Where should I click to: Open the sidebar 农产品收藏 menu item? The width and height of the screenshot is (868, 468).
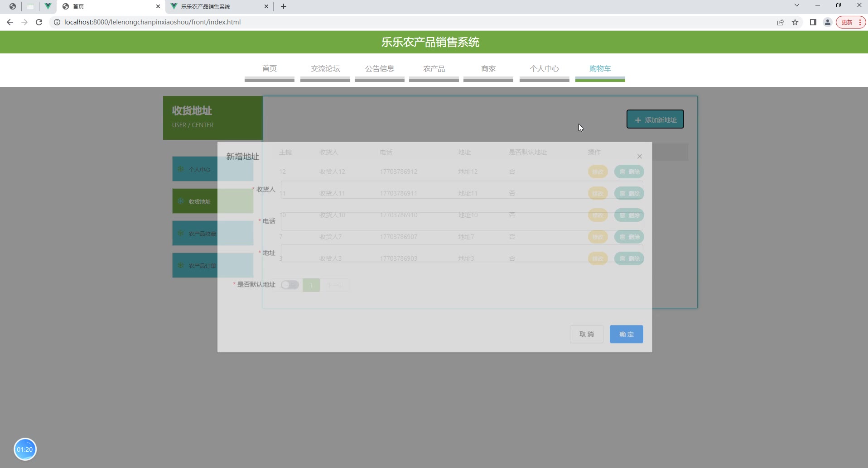(x=212, y=234)
